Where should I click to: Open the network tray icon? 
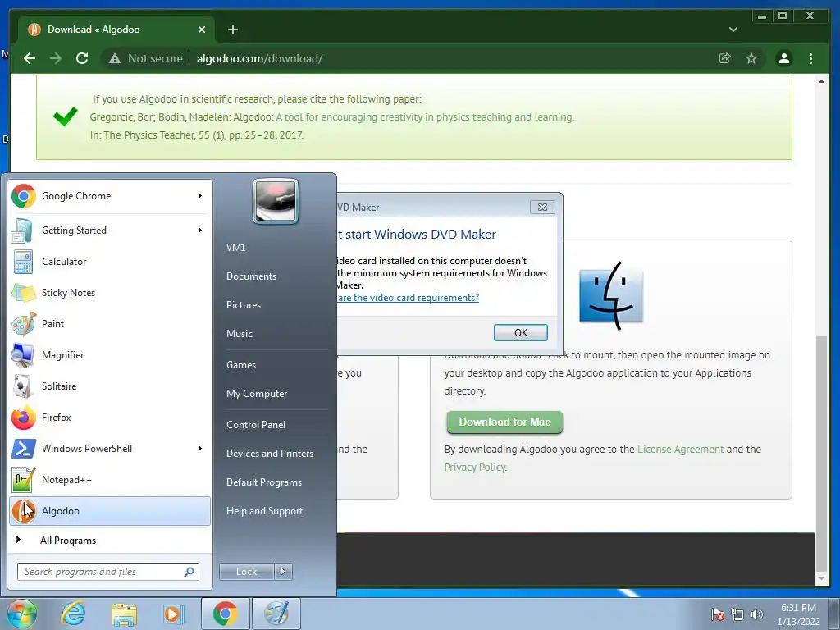737,614
